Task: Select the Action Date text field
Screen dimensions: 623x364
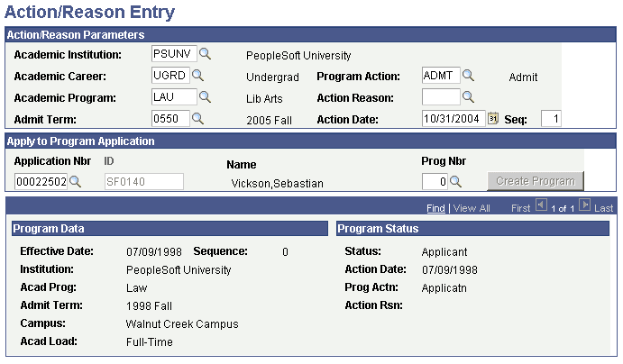Action: 453,118
